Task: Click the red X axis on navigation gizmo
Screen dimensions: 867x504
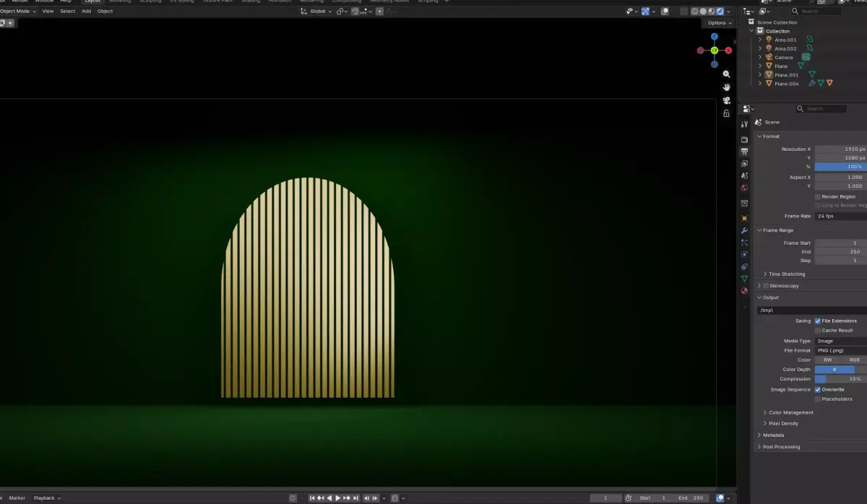Action: 728,51
